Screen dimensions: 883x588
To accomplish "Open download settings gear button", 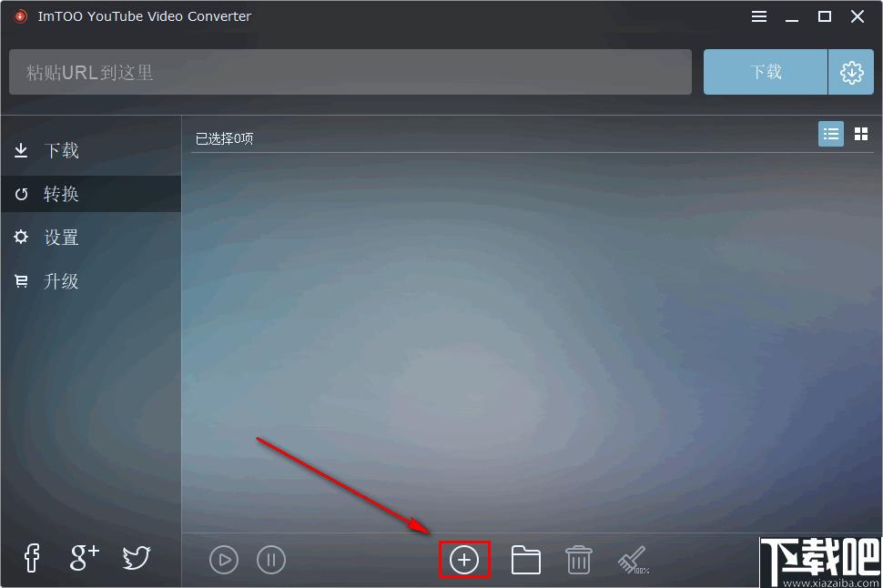I will pos(851,72).
